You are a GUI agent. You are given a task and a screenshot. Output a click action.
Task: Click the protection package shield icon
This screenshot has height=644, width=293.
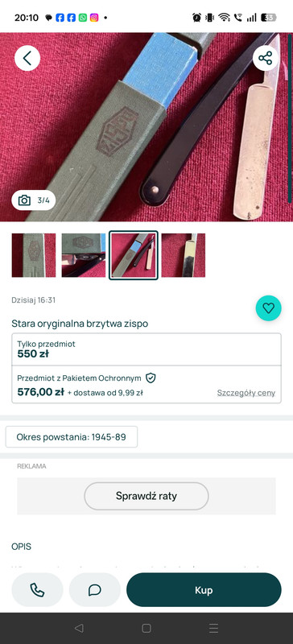click(x=151, y=378)
